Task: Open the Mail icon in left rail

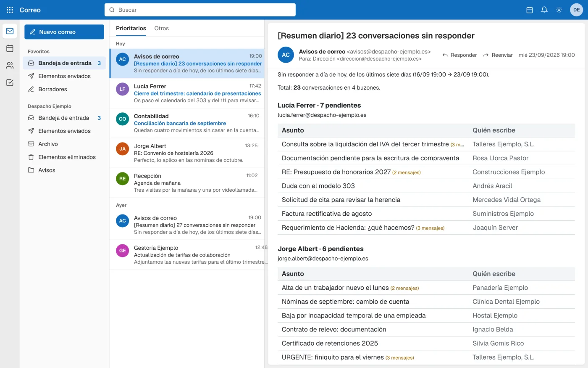Action: [10, 31]
